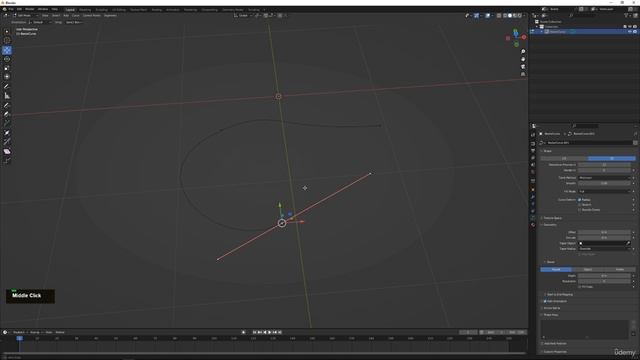640x360 pixels.
Task: Choose Object bevel mode
Action: [588, 269]
